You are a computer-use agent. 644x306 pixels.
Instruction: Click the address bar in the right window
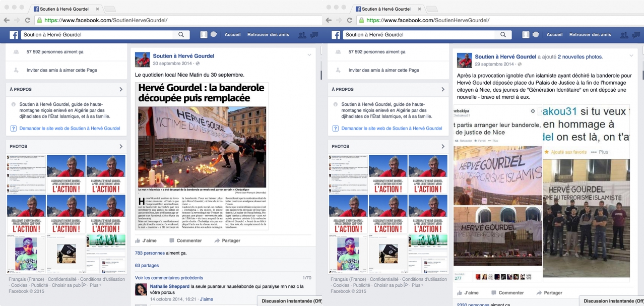pyautogui.click(x=500, y=20)
